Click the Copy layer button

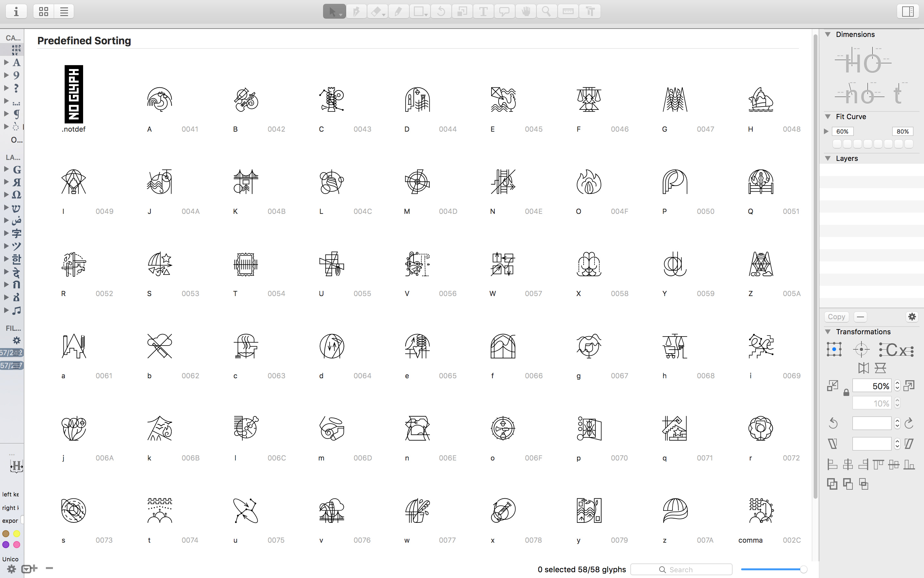pos(836,317)
